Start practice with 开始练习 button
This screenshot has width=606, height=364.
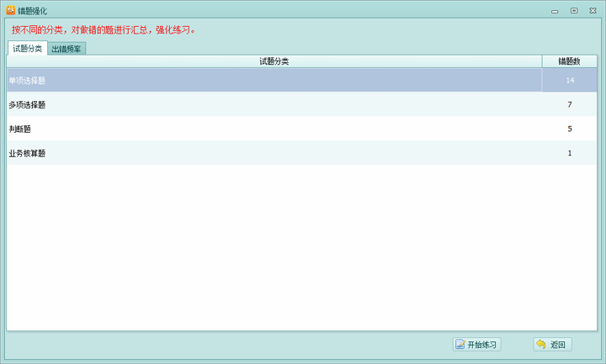click(476, 345)
